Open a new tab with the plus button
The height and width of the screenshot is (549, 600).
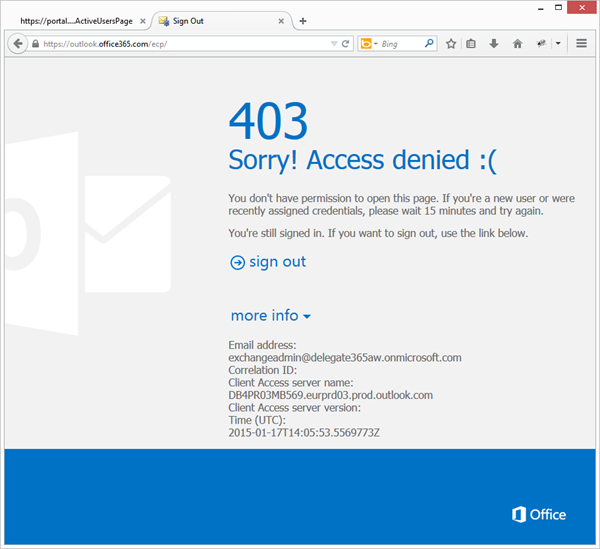point(303,21)
